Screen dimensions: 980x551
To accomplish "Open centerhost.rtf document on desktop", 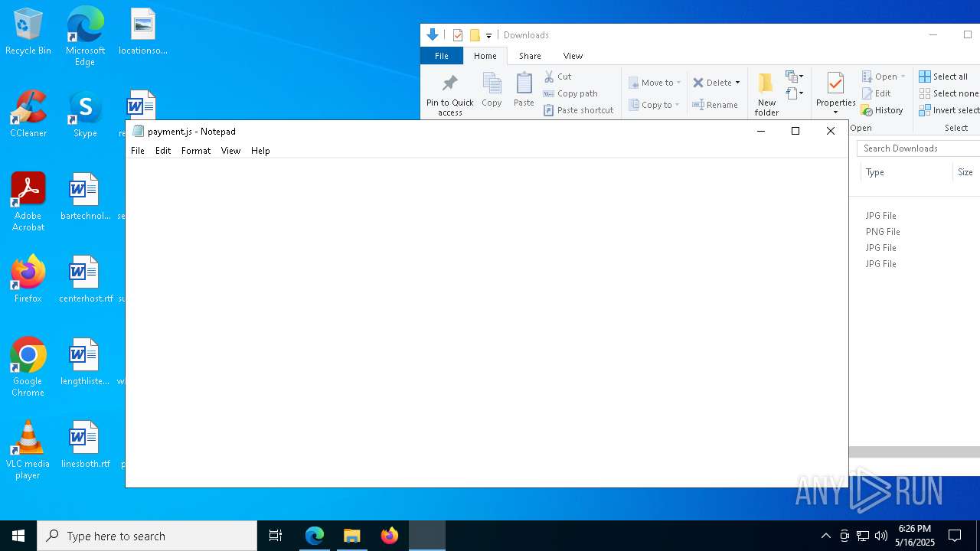I will point(85,279).
